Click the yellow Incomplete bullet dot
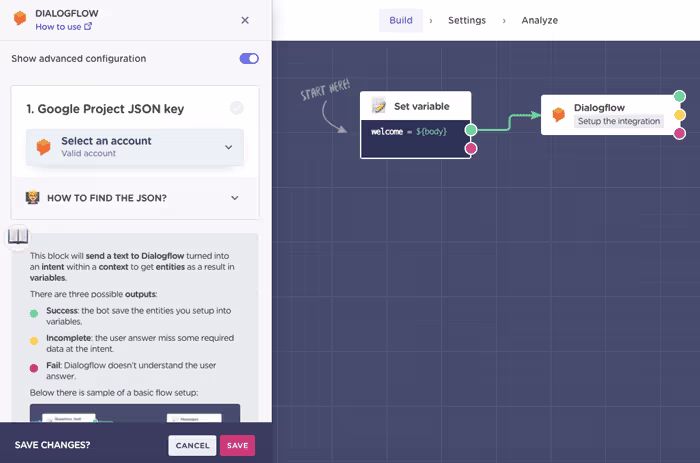700x463 pixels. pos(34,341)
